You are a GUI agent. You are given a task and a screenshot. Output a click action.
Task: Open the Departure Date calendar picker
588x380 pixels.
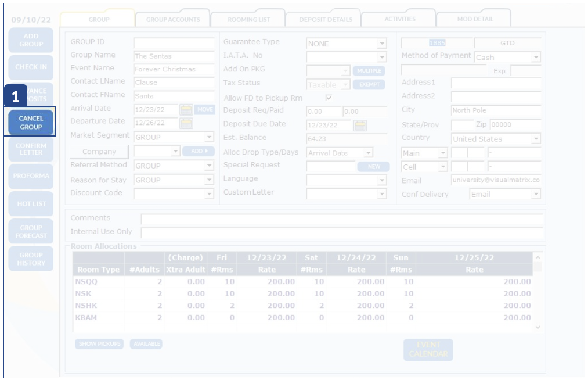coord(186,123)
